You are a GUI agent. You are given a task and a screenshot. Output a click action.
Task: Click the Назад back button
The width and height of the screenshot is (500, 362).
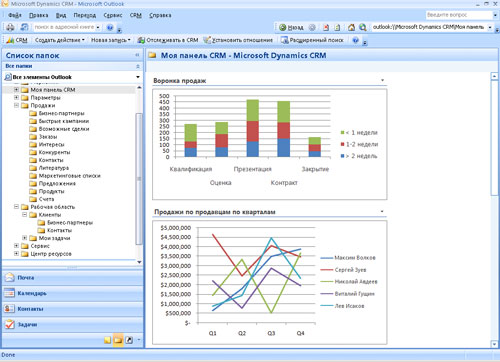291,27
